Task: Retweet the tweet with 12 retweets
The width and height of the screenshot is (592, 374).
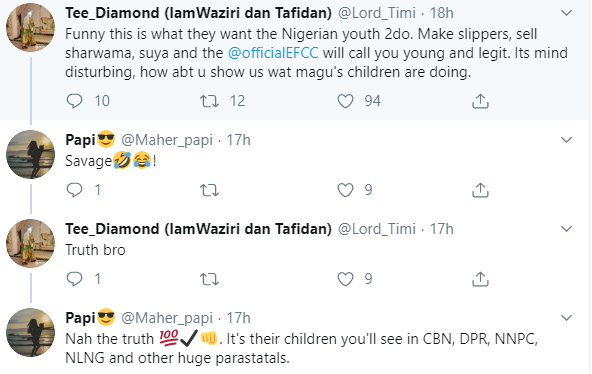Action: [x=209, y=101]
